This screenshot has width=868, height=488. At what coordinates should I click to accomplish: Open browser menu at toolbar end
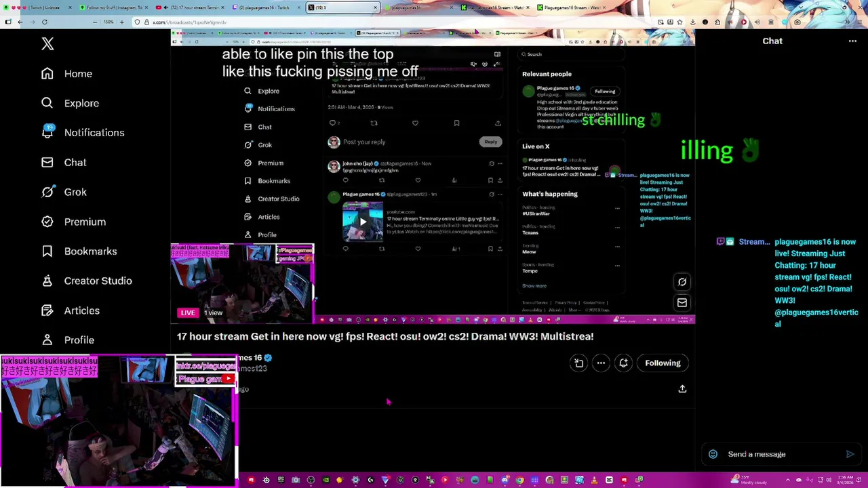click(859, 22)
